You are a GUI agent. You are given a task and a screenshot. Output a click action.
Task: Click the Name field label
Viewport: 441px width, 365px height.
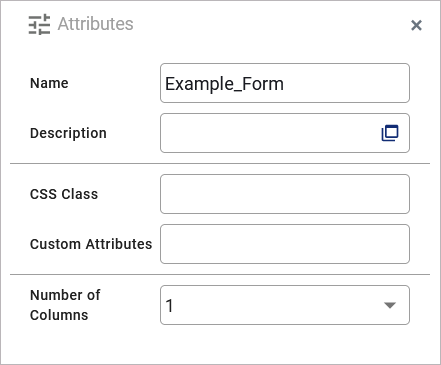[49, 83]
